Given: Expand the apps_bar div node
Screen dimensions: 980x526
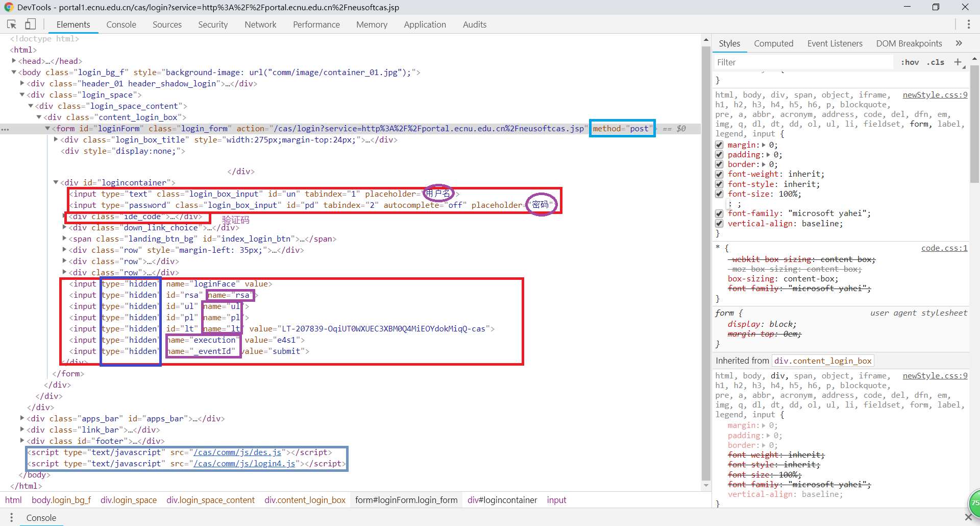Looking at the screenshot, I should [x=22, y=418].
